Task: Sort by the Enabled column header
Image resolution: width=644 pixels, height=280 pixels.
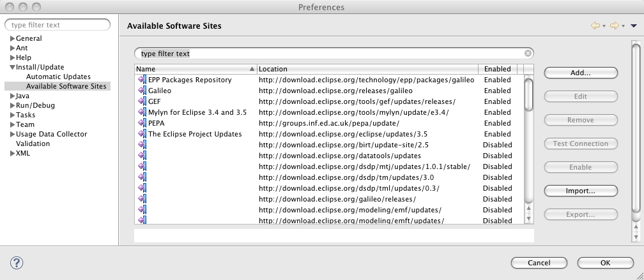Action: (498, 69)
